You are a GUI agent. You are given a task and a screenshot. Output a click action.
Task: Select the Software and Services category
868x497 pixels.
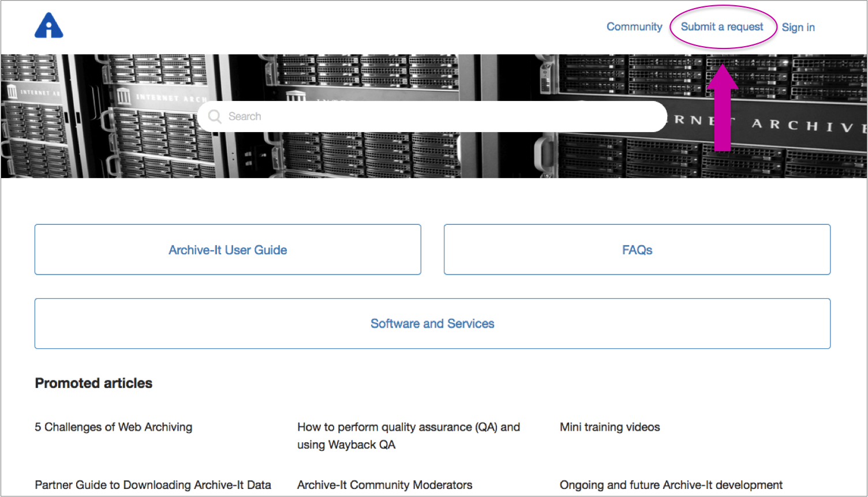[432, 323]
